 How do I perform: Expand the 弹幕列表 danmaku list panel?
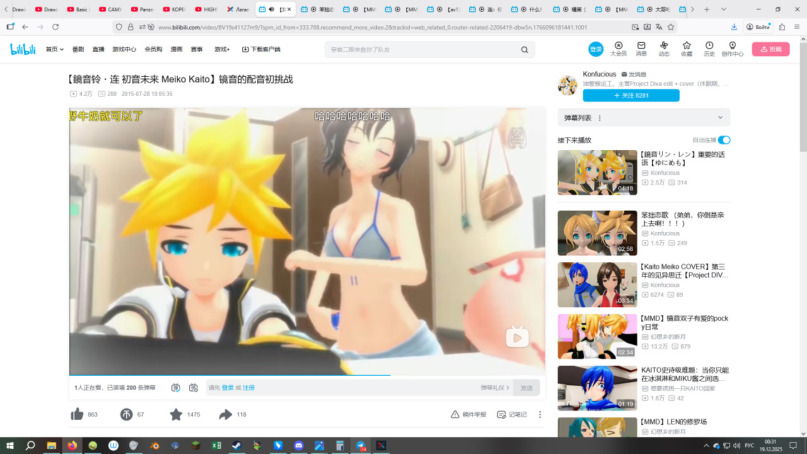click(720, 118)
